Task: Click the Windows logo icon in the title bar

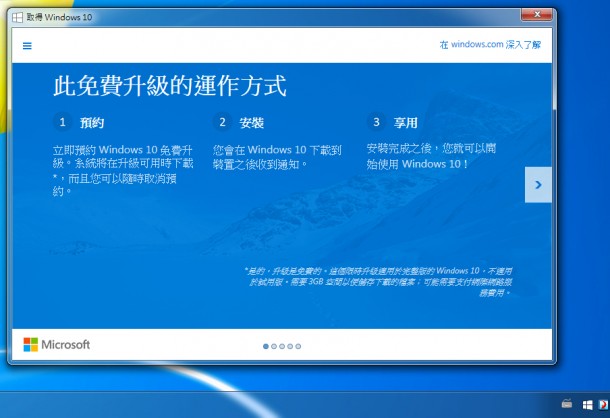Action: pos(17,17)
